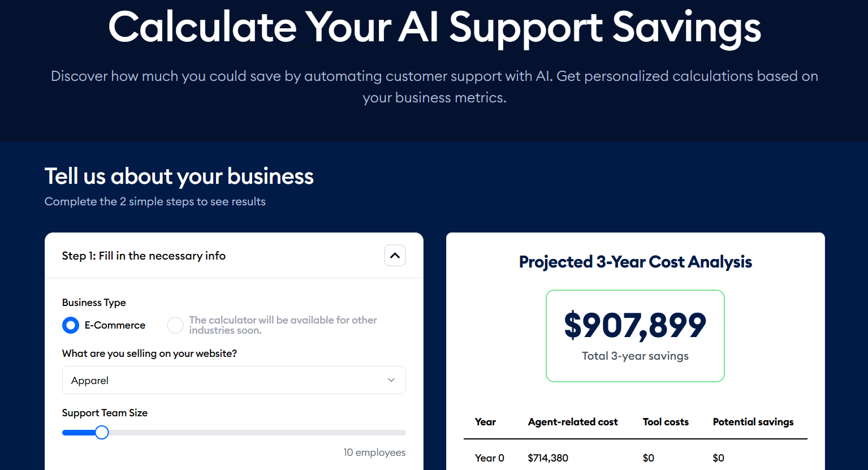
Task: Select the E-Commerce radio button
Action: click(x=70, y=325)
